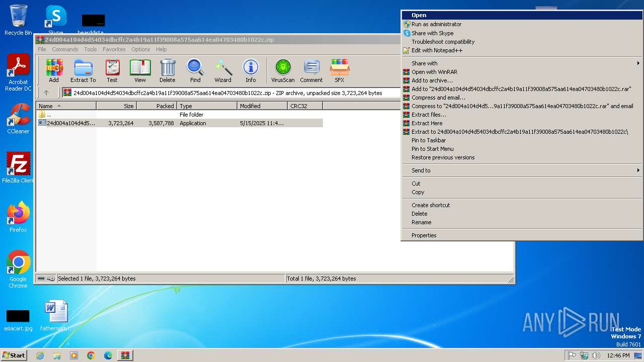644x362 pixels.
Task: Click WinRAR taskbar button
Action: 125,355
